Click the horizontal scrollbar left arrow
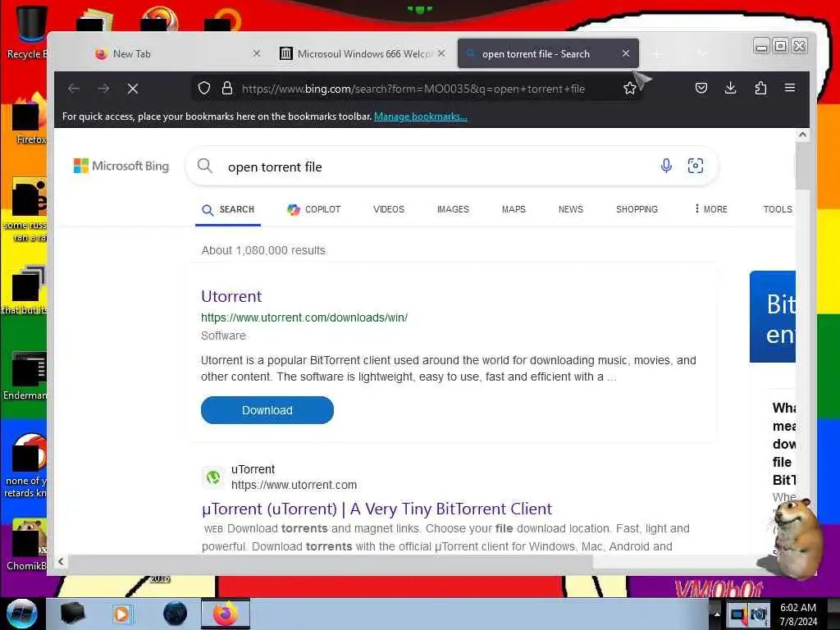 pos(61,561)
